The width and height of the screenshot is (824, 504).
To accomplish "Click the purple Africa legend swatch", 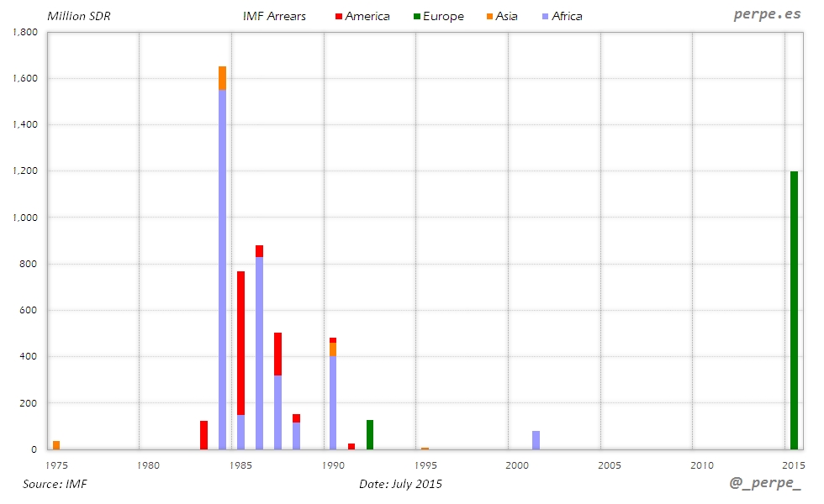I will click(544, 17).
